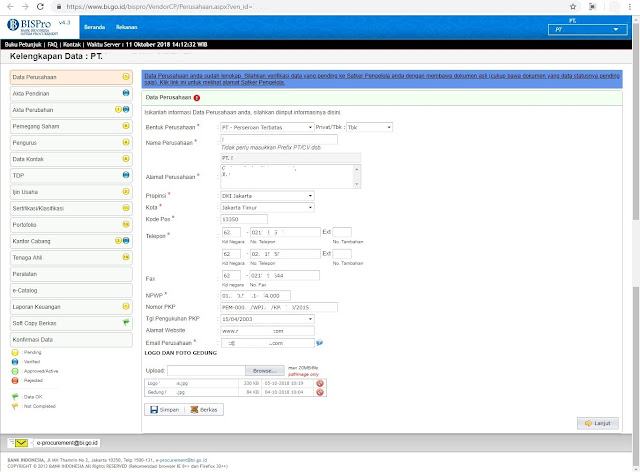The width and height of the screenshot is (640, 472).
Task: Open the FAQ link
Action: 52,45
